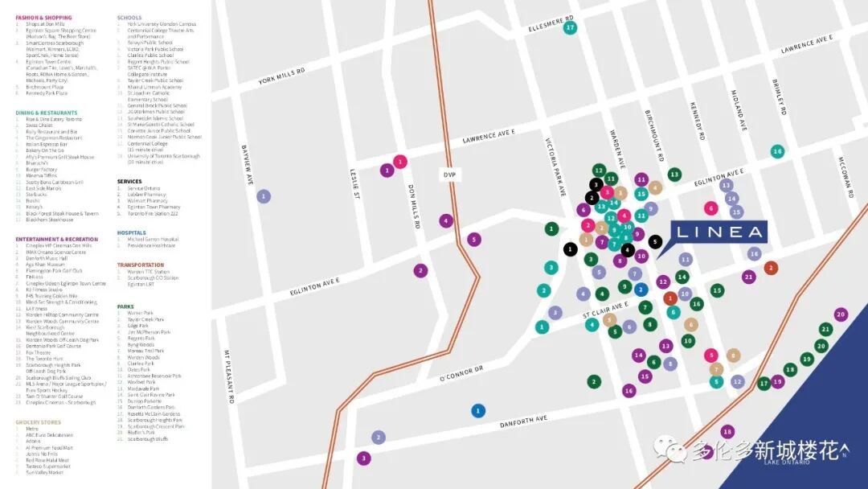The height and width of the screenshot is (489, 868).
Task: Select pink marker 6 near Kennedy Rd
Action: coord(711,208)
